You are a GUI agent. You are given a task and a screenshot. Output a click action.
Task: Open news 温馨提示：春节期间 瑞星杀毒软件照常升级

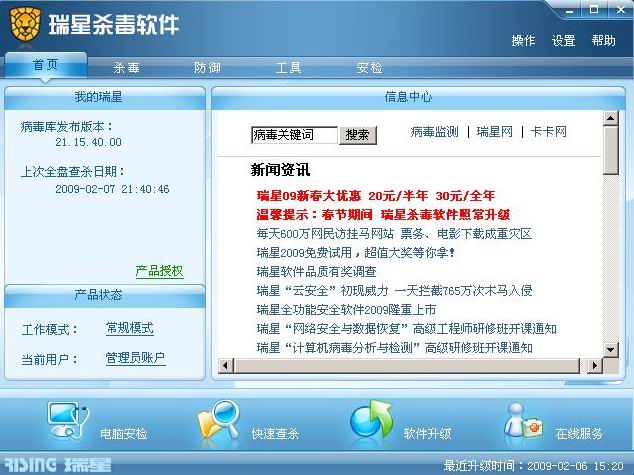[383, 215]
